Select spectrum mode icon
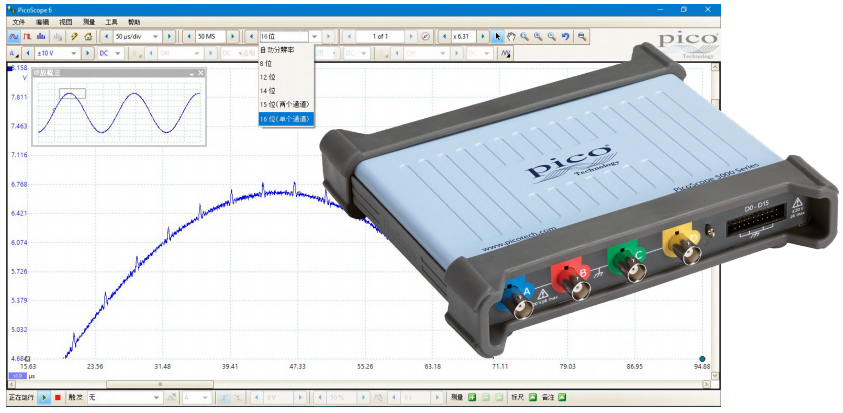Image resolution: width=843 pixels, height=413 pixels. [40, 37]
